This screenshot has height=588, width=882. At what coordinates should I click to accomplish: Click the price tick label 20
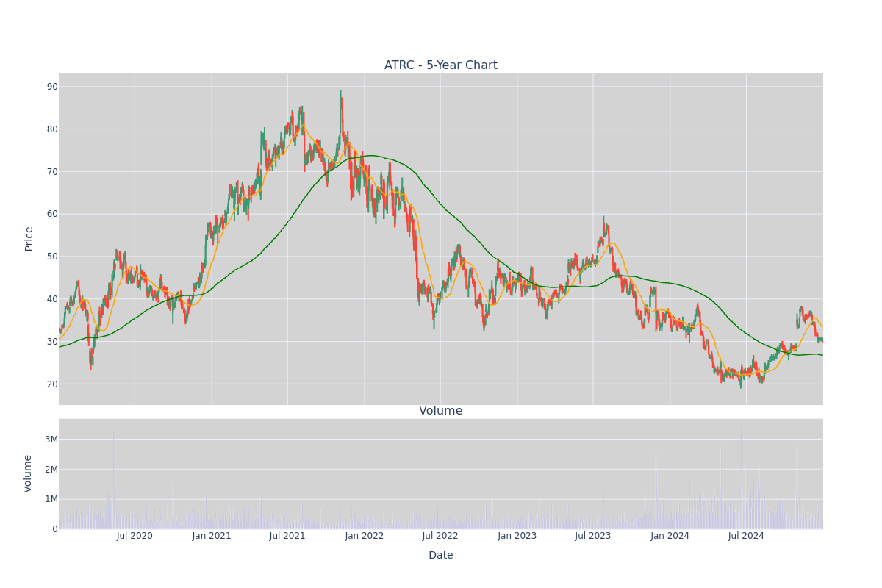point(53,384)
